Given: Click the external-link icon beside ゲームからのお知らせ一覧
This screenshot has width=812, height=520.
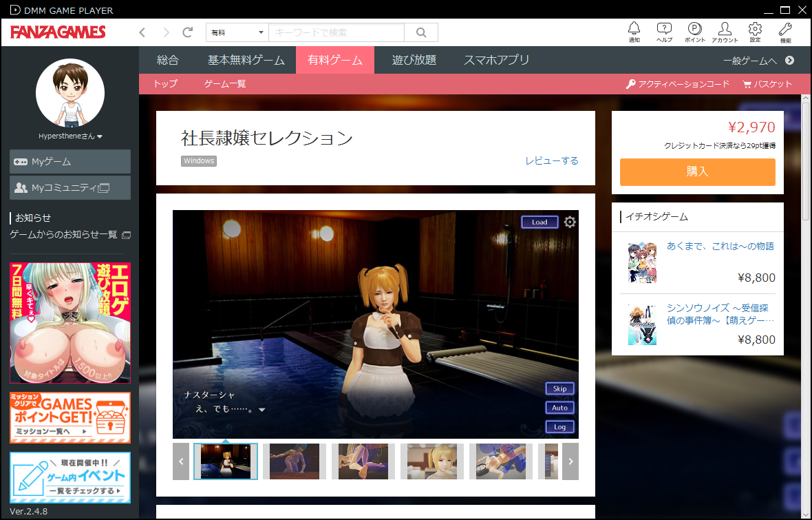Looking at the screenshot, I should [126, 235].
